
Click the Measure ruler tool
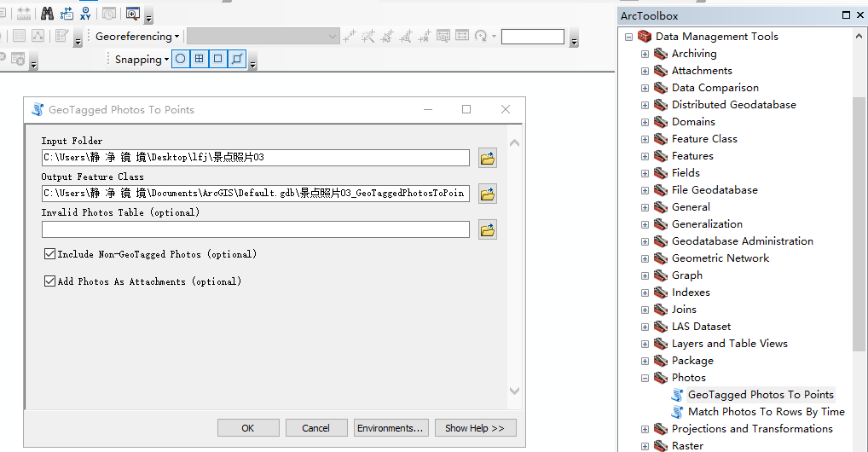24,14
